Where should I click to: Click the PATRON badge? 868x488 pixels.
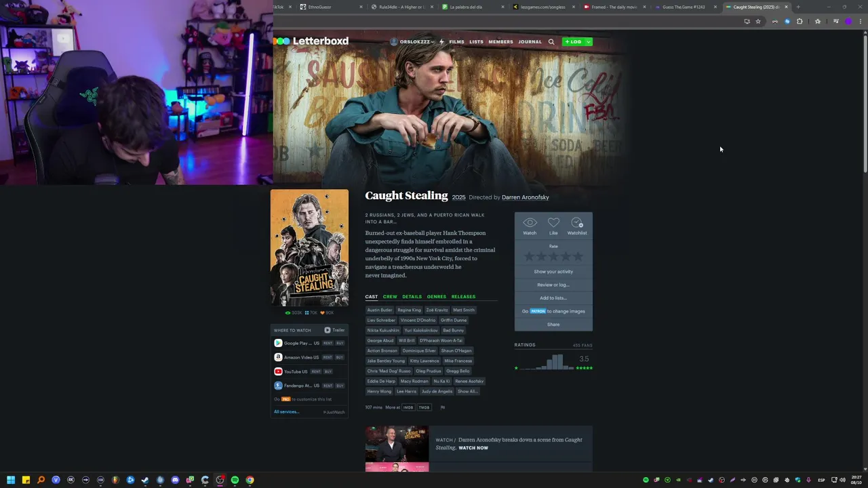pos(538,311)
